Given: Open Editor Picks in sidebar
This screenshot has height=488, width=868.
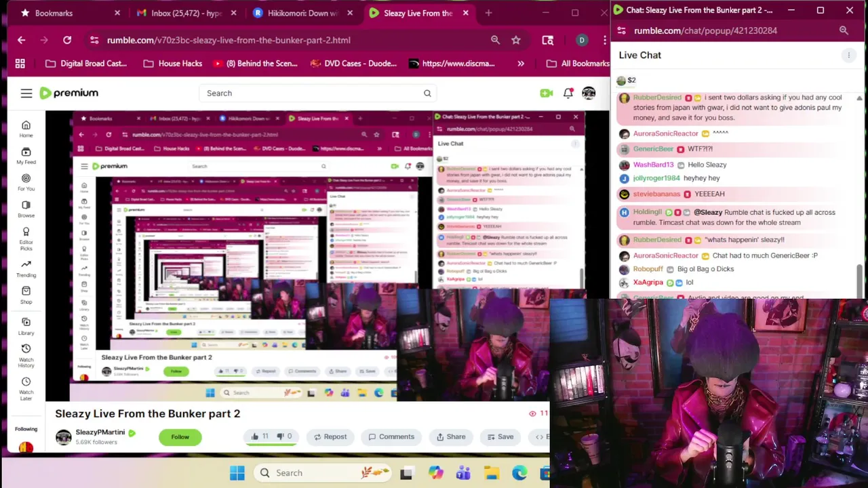Looking at the screenshot, I should 26,239.
